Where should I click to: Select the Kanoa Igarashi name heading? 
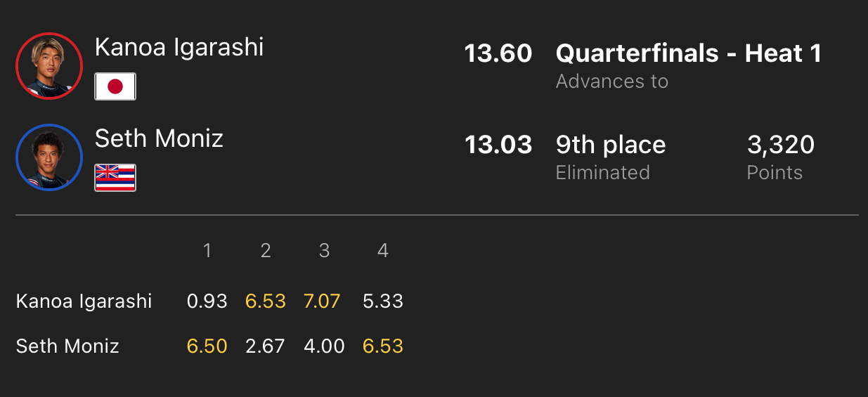pos(179,47)
